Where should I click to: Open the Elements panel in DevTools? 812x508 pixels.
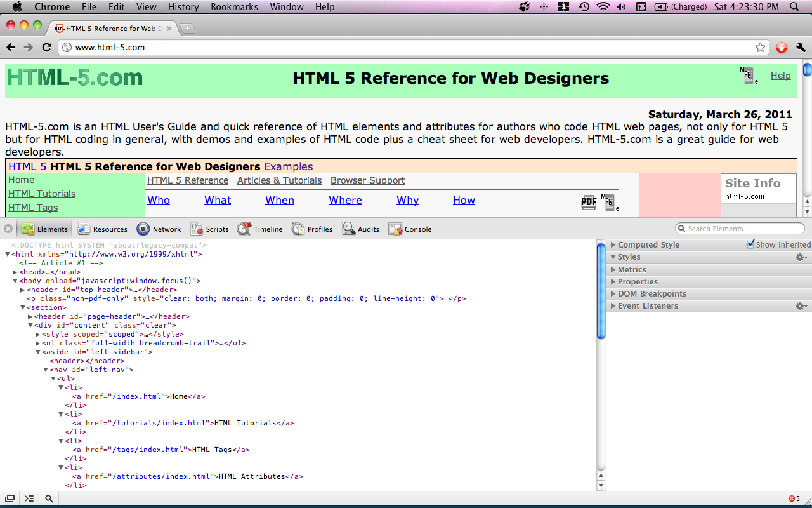click(45, 229)
